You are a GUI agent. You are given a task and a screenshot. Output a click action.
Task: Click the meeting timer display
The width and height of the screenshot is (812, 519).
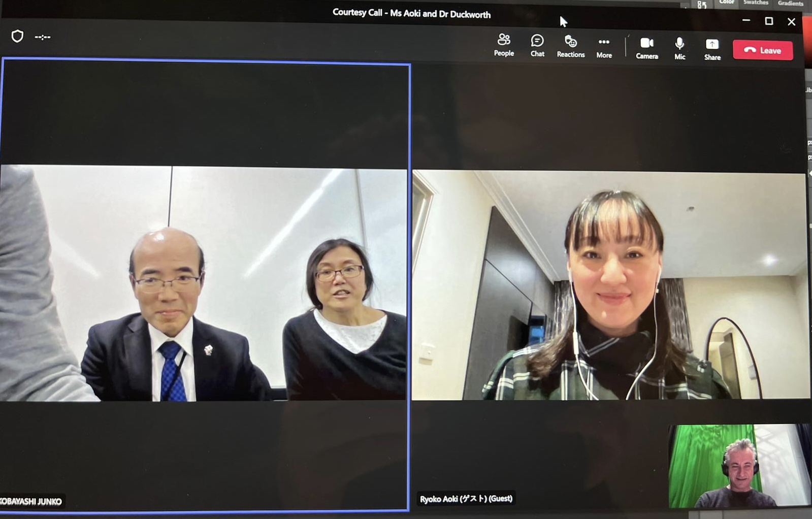point(43,37)
